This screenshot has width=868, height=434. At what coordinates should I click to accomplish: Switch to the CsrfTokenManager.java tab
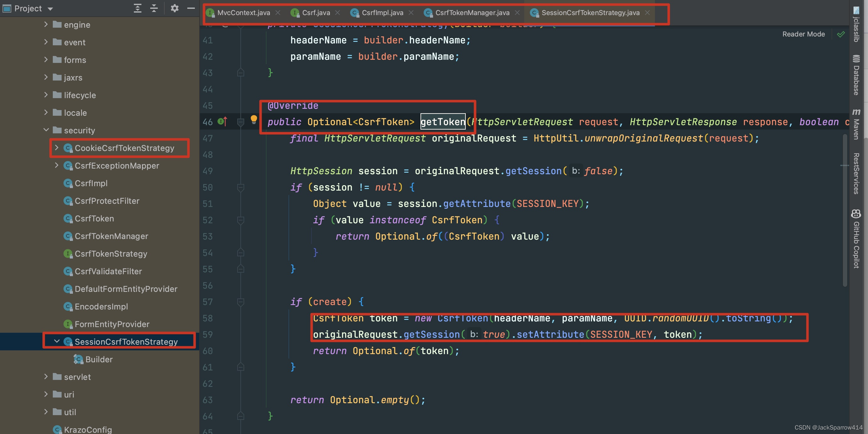click(472, 13)
